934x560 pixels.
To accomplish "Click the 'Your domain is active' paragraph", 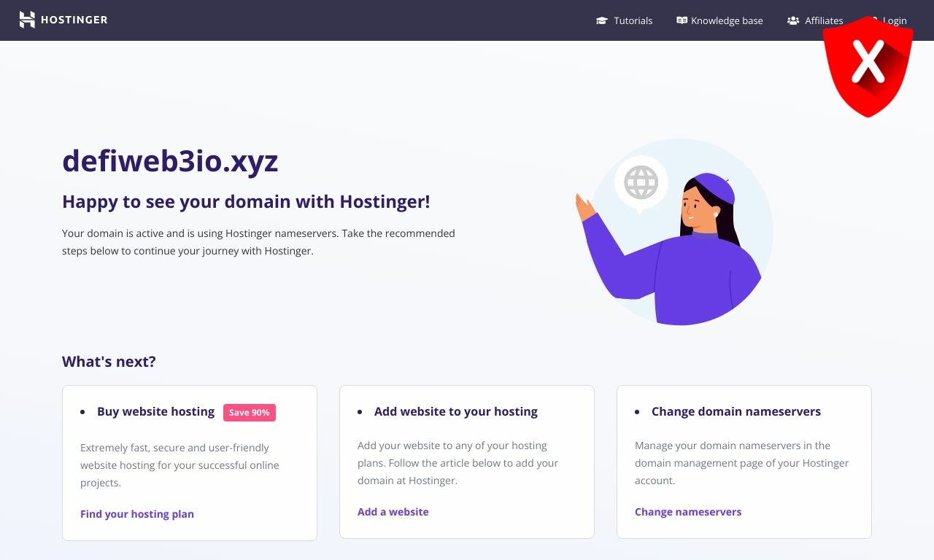I will coord(258,242).
